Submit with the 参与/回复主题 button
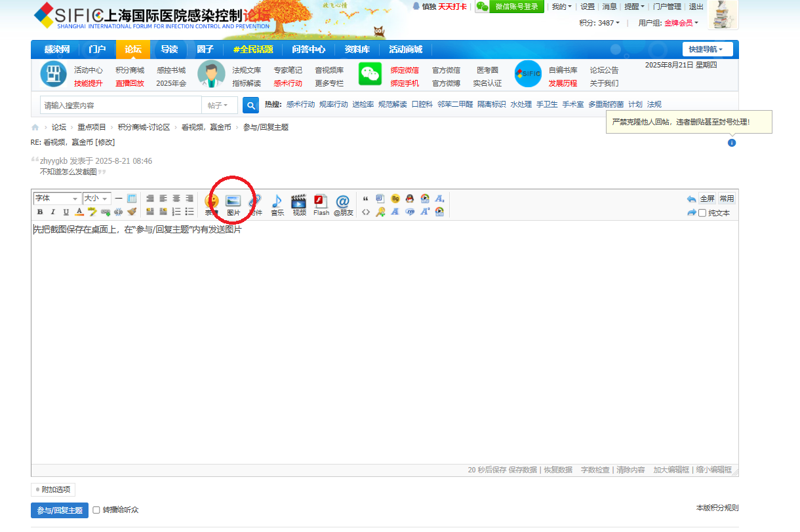 pyautogui.click(x=60, y=510)
